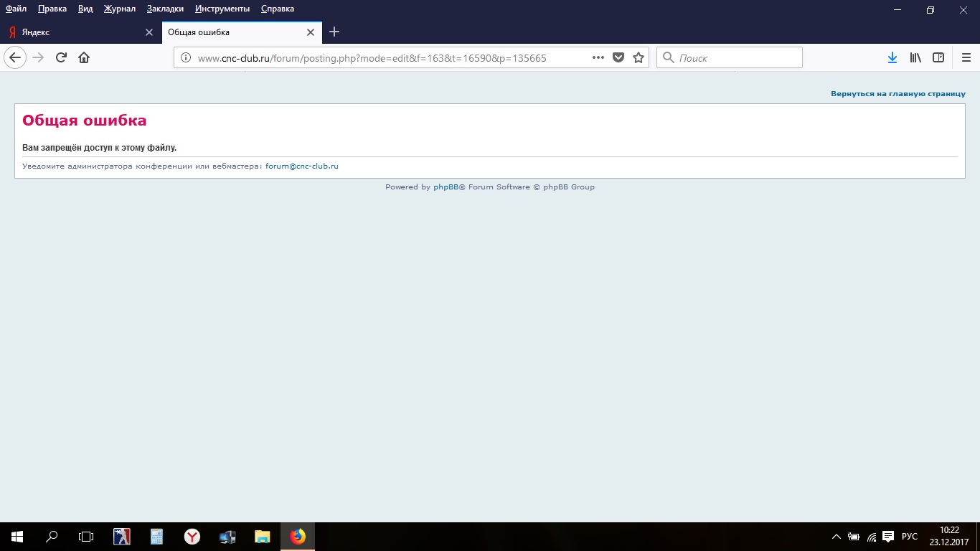Open File Explorer from taskbar
The height and width of the screenshot is (551, 980).
point(263,536)
